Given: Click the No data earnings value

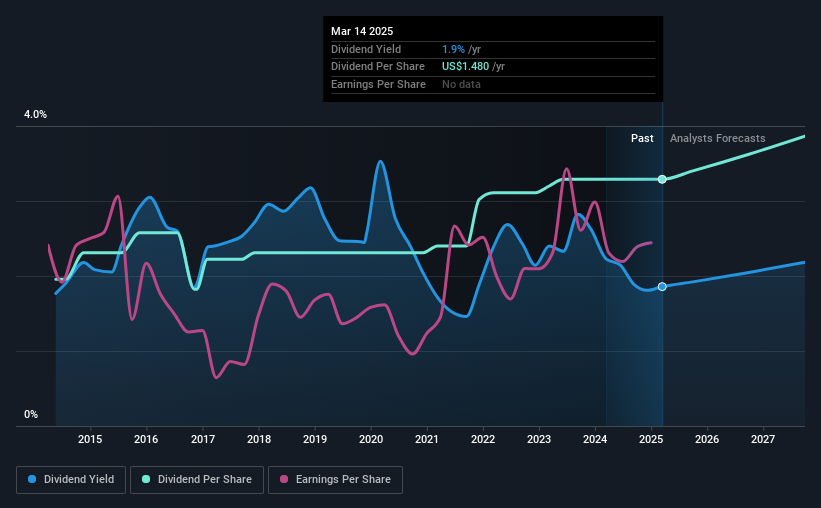Looking at the screenshot, I should coord(461,84).
